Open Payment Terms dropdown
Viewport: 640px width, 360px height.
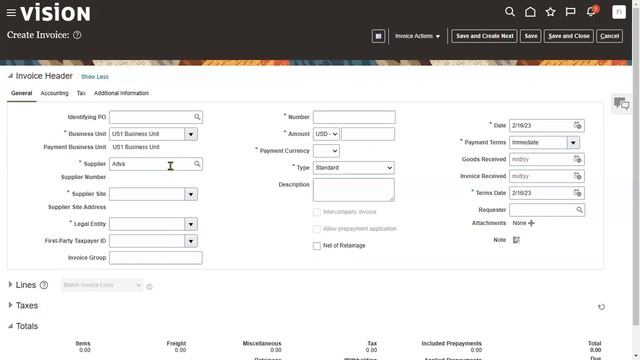(x=573, y=142)
